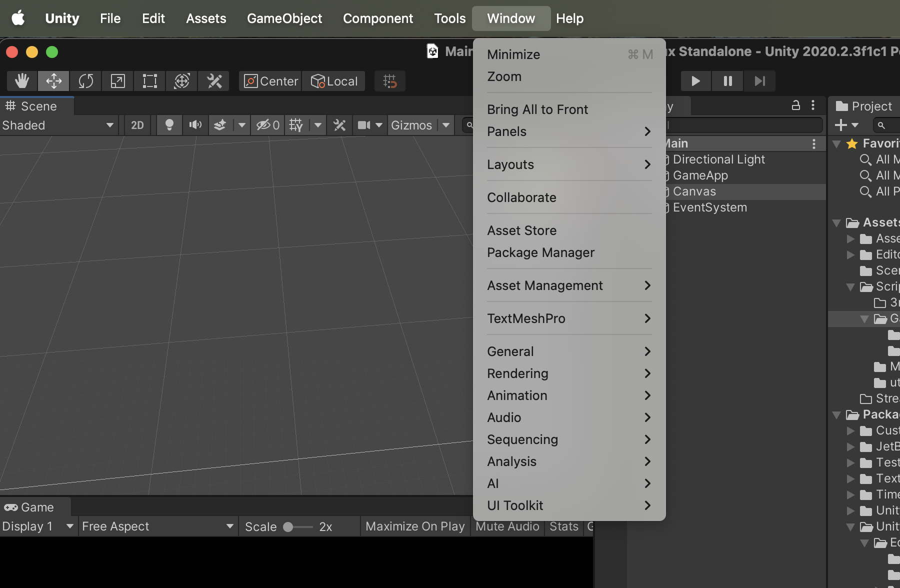Show the Stats overlay
This screenshot has width=900, height=588.
coord(564,526)
